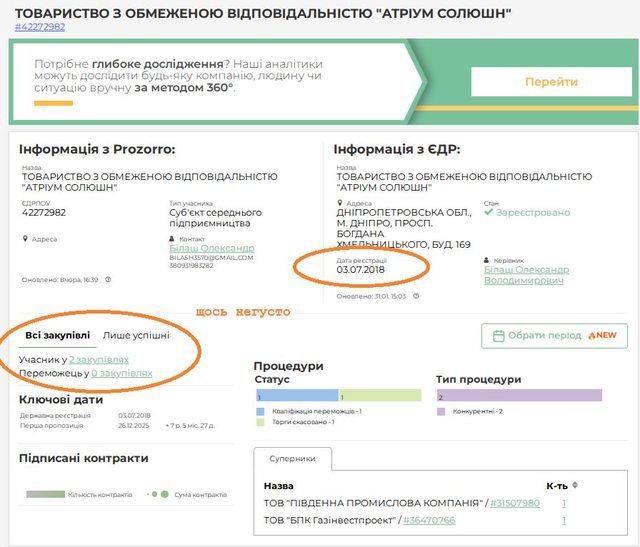
Task: Open company code #42272982 link
Action: pyautogui.click(x=40, y=27)
